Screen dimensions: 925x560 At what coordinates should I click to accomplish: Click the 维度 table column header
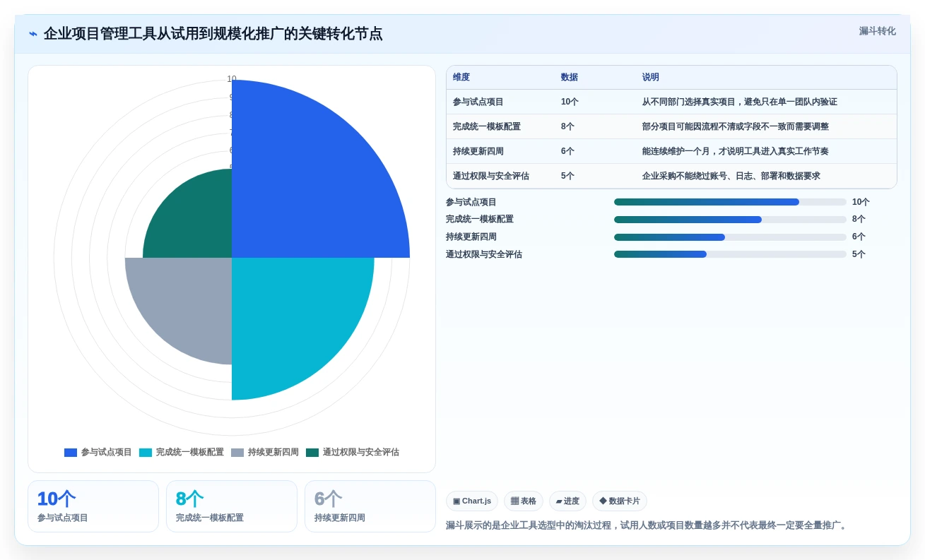461,78
